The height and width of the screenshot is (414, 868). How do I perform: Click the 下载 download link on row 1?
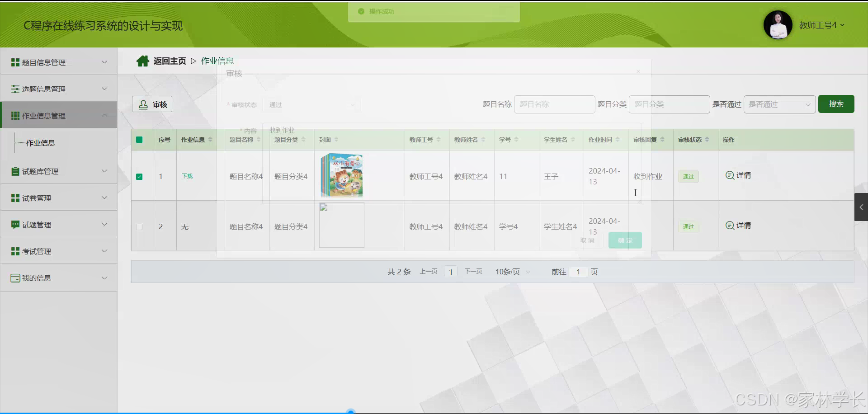187,176
